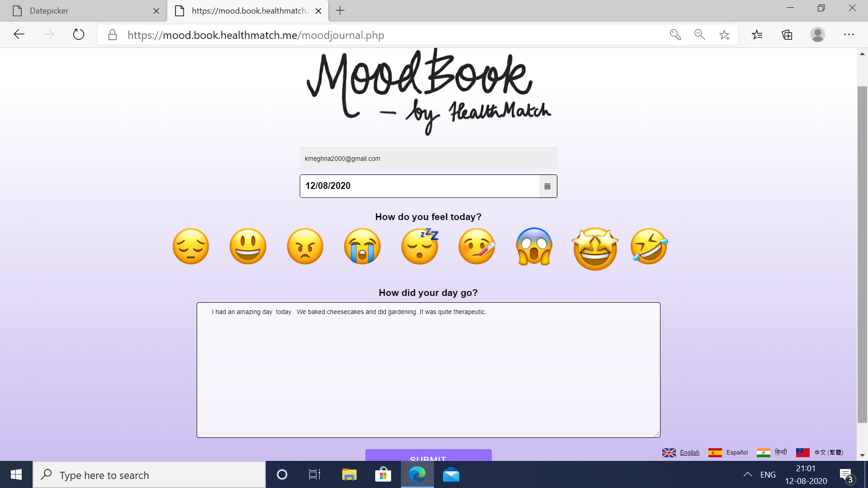Choose the angry red face emoji
868x488 pixels.
coord(305,246)
